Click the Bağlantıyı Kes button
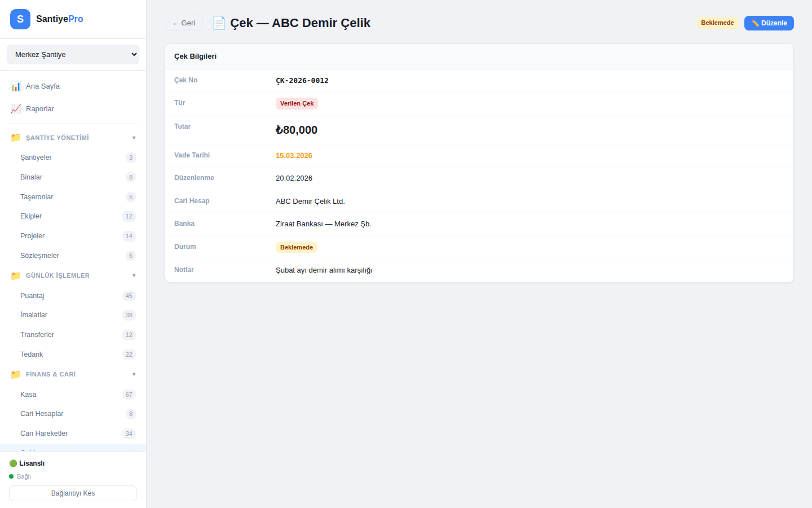The image size is (812, 508). click(x=73, y=493)
